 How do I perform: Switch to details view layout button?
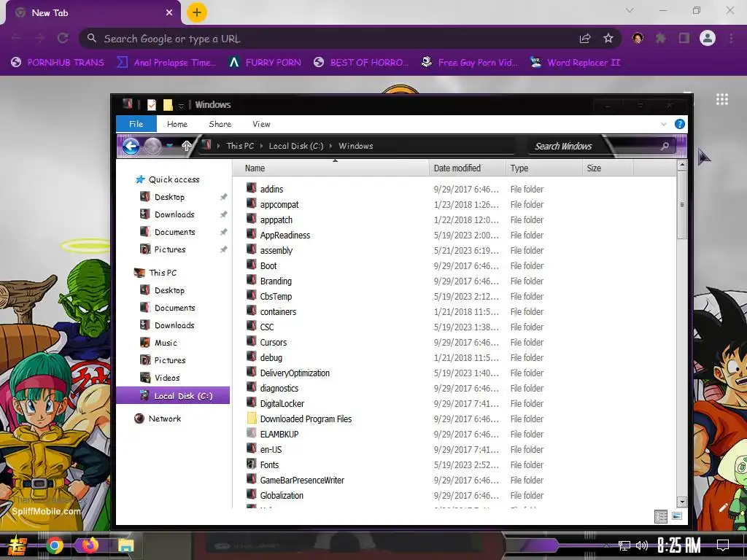point(661,516)
